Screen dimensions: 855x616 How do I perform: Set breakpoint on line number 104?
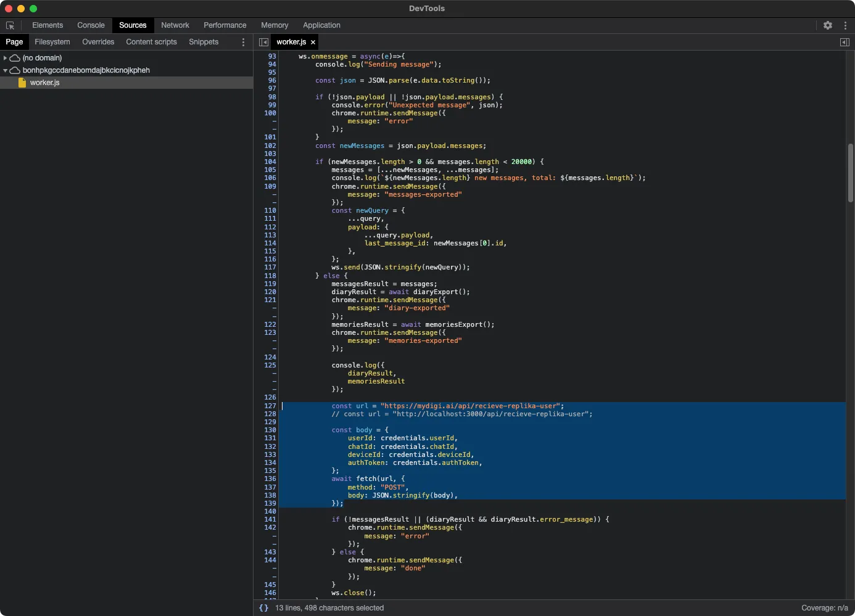coord(270,162)
